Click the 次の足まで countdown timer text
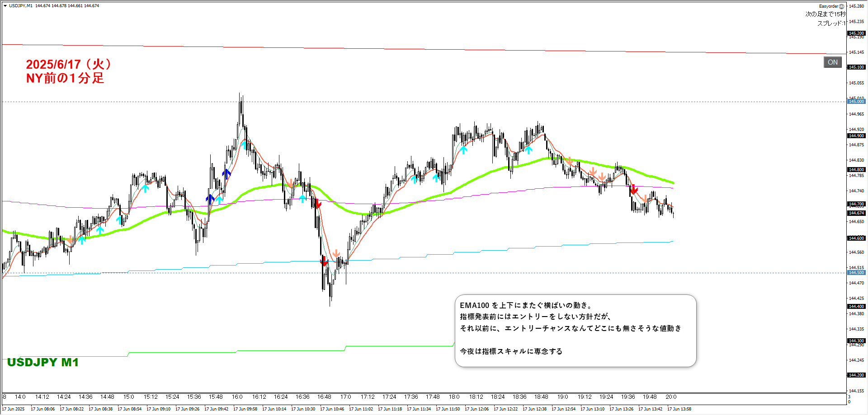Image resolution: width=868 pixels, height=415 pixels. (x=825, y=14)
